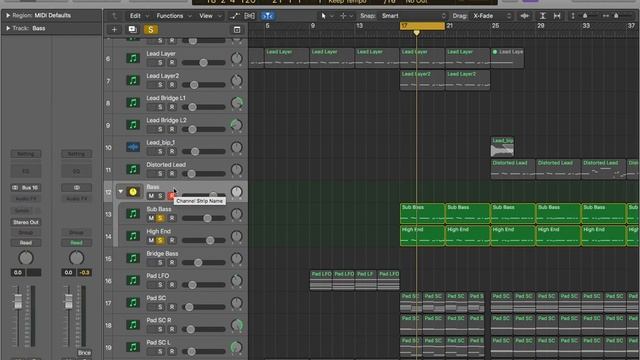Click the Bass track stack yellow icon
Viewport: 640px width, 360px height.
coord(133,192)
